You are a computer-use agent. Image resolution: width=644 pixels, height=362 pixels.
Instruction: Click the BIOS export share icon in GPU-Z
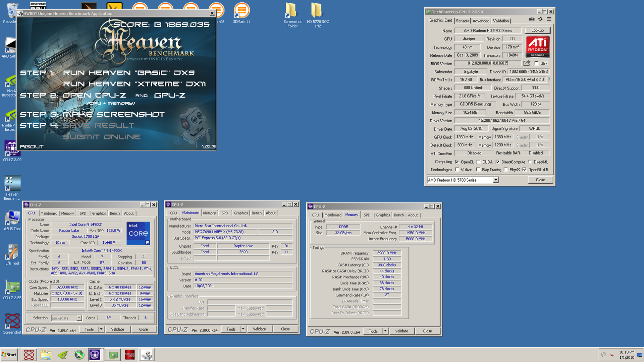(x=527, y=63)
